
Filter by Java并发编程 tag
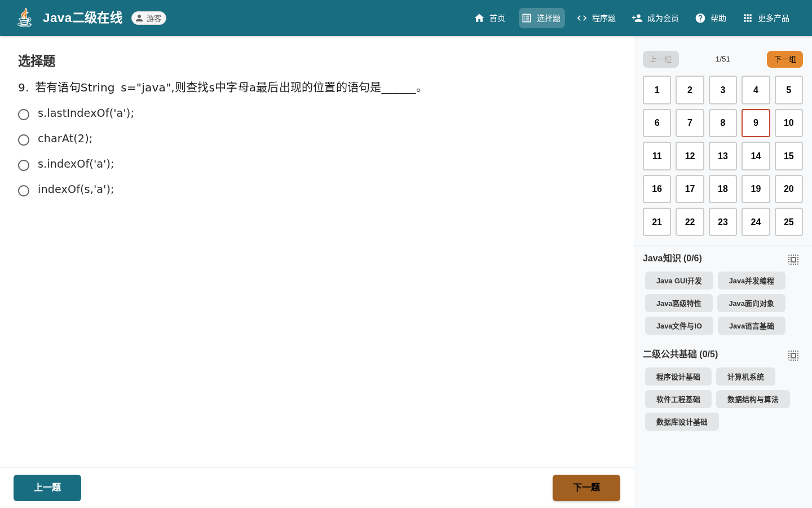point(752,281)
